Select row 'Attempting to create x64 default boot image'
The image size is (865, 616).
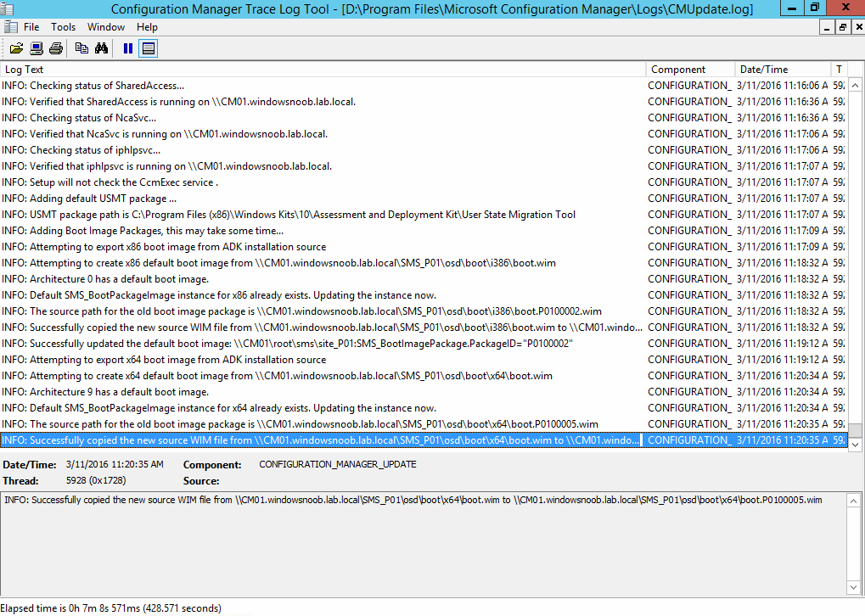pos(424,376)
